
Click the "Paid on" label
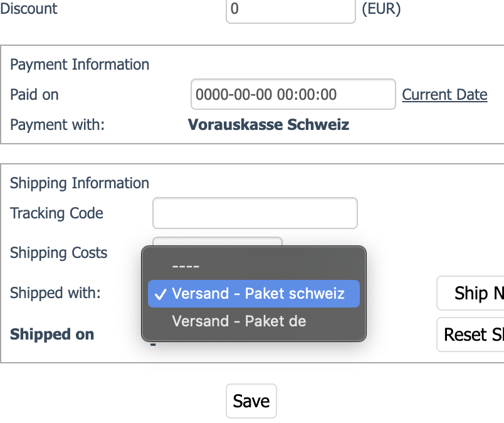coord(34,95)
